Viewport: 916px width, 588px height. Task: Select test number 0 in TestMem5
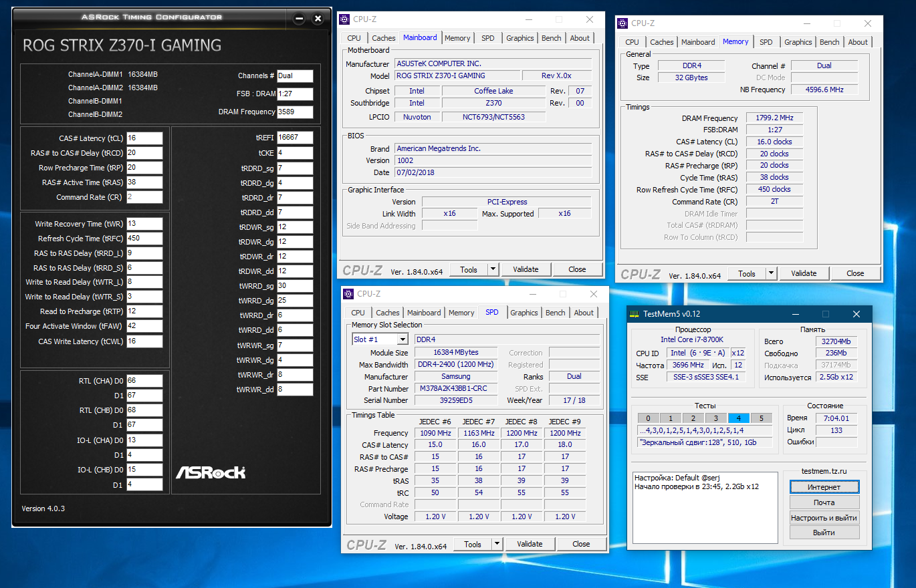[648, 418]
